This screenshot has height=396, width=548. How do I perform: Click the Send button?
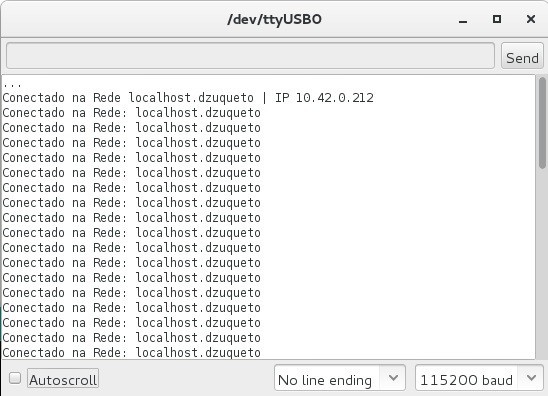[522, 56]
